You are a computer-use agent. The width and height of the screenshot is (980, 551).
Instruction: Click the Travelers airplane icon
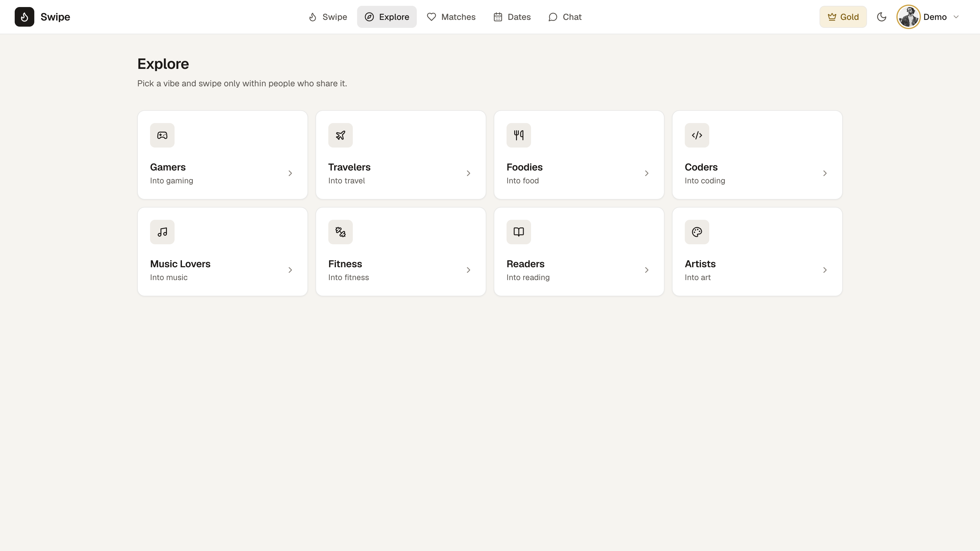(341, 135)
